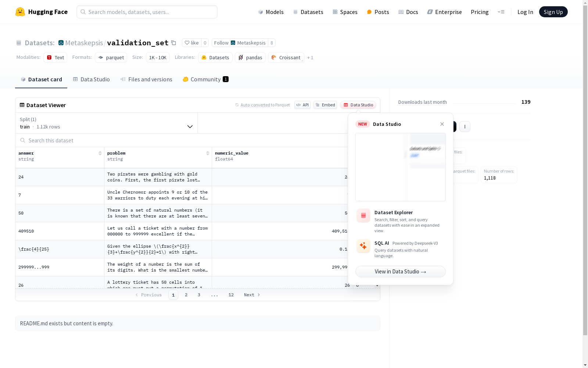Click the Search this dataset field
The height and width of the screenshot is (368, 588).
[x=182, y=140]
